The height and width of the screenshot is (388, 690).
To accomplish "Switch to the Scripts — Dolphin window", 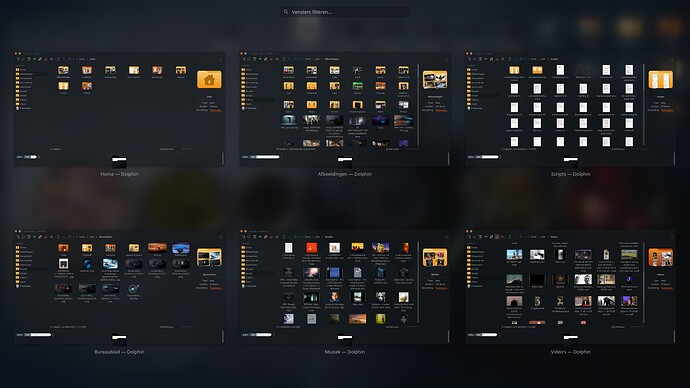I will [570, 109].
